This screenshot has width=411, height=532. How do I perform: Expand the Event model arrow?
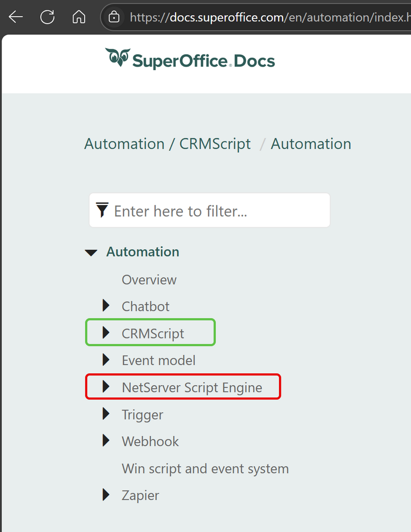click(x=106, y=360)
